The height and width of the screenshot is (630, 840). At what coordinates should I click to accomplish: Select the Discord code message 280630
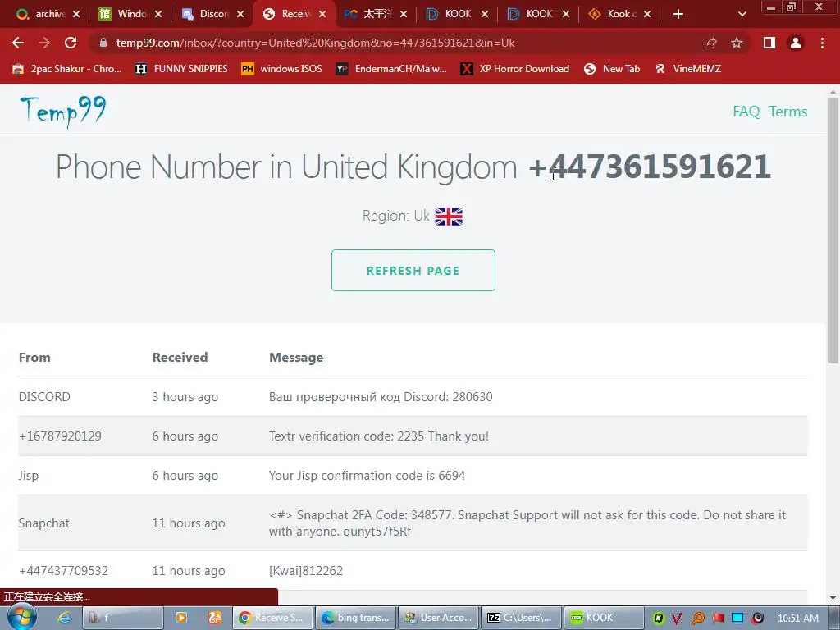click(x=381, y=397)
